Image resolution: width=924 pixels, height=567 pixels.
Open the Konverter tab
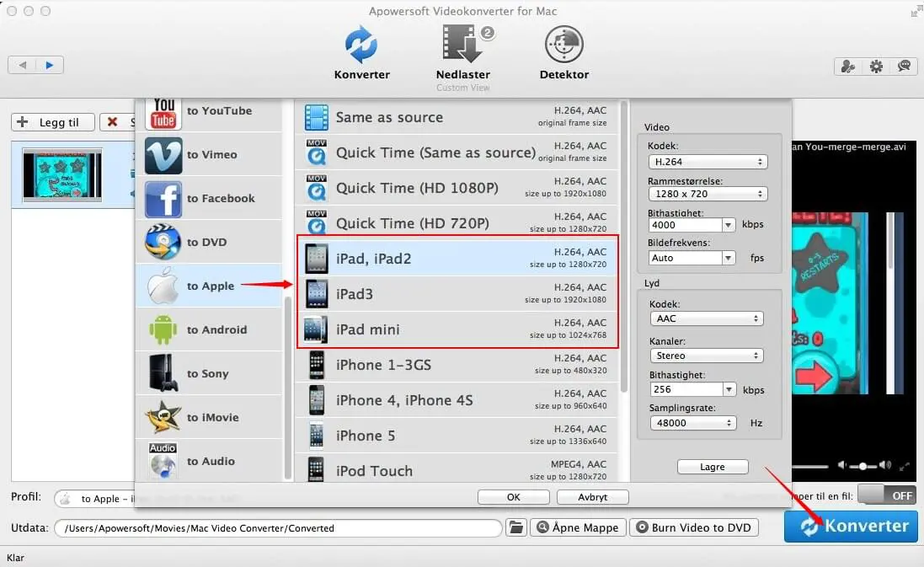coord(361,53)
